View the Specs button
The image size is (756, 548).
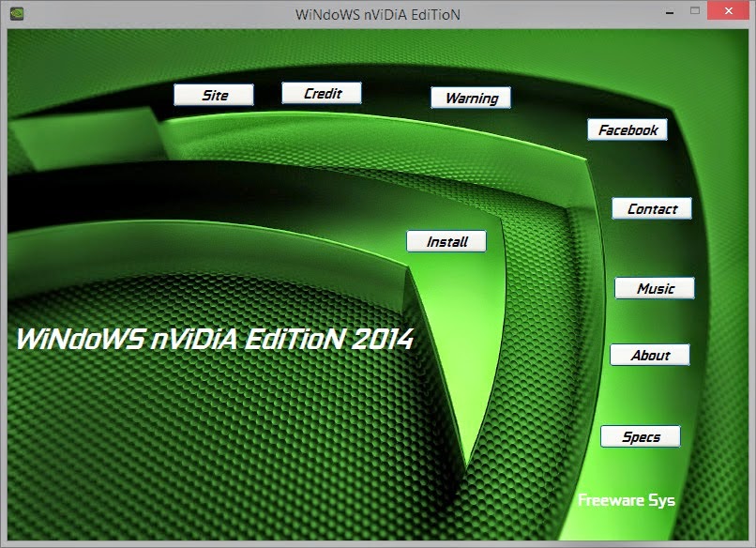point(641,436)
